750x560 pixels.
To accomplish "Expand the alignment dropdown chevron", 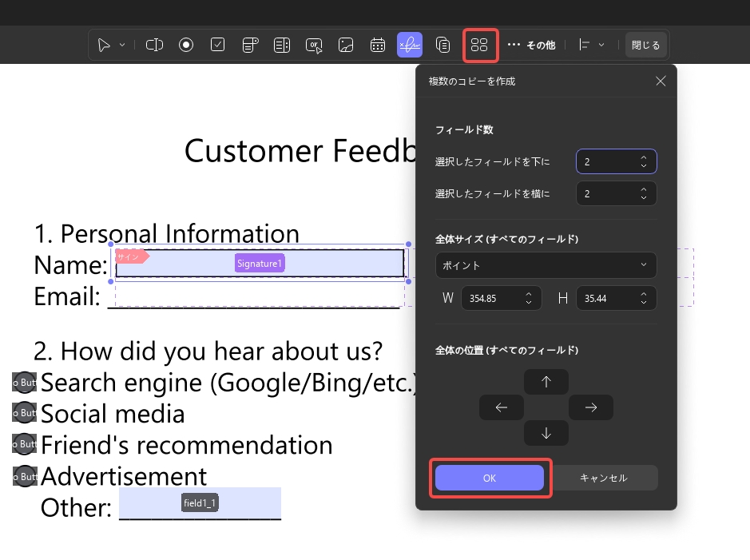I will [601, 45].
